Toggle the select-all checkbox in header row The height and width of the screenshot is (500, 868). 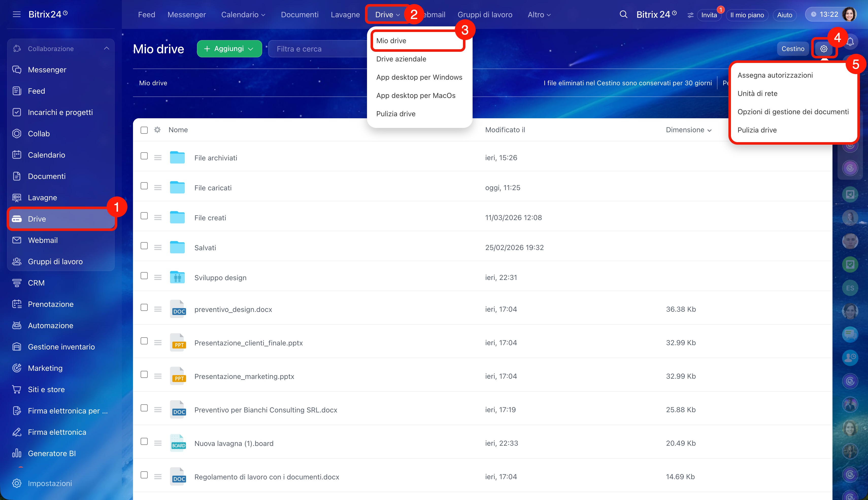click(144, 130)
